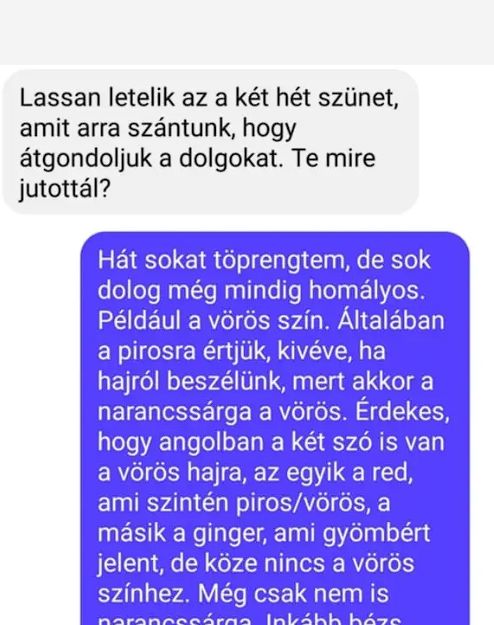Click the word "színhez" in the reply
The width and height of the screenshot is (494, 625).
pos(143,594)
